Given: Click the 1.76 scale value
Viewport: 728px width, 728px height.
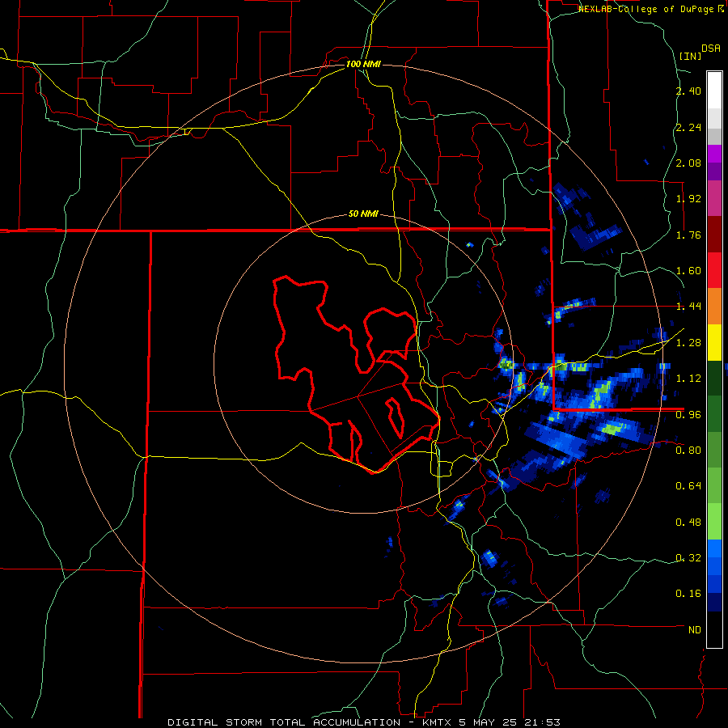Looking at the screenshot, I should point(688,235).
